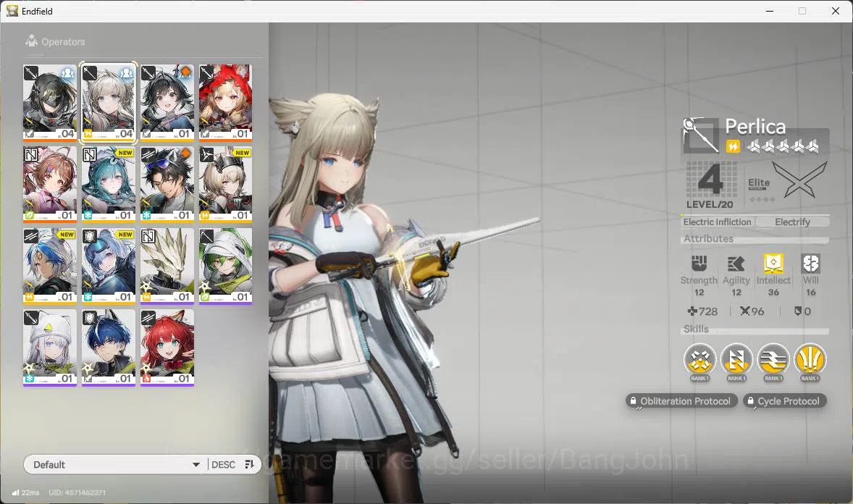Click the 22ms network ping indicator
853x504 pixels.
pyautogui.click(x=25, y=492)
